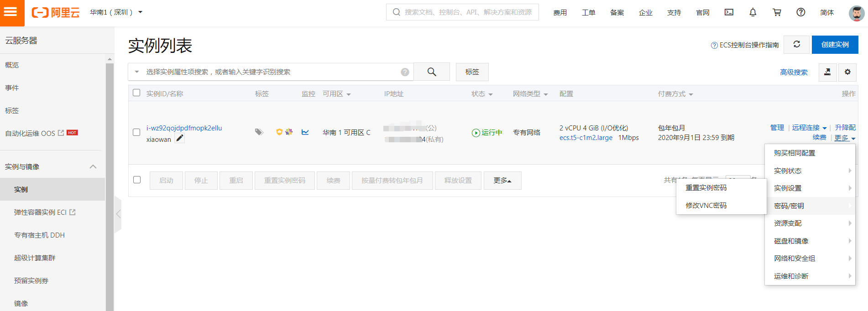Click external link icon next to OOS
Viewport: 868px width, 311px height.
tap(61, 133)
